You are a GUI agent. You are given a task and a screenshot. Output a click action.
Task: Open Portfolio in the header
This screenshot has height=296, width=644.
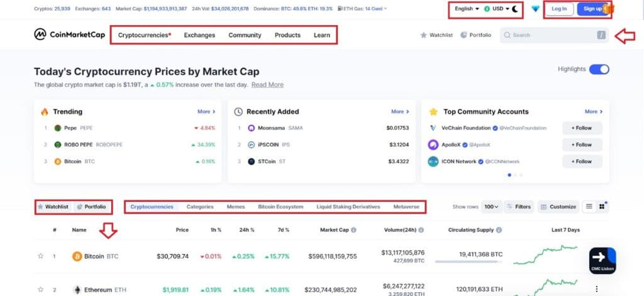pyautogui.click(x=475, y=35)
